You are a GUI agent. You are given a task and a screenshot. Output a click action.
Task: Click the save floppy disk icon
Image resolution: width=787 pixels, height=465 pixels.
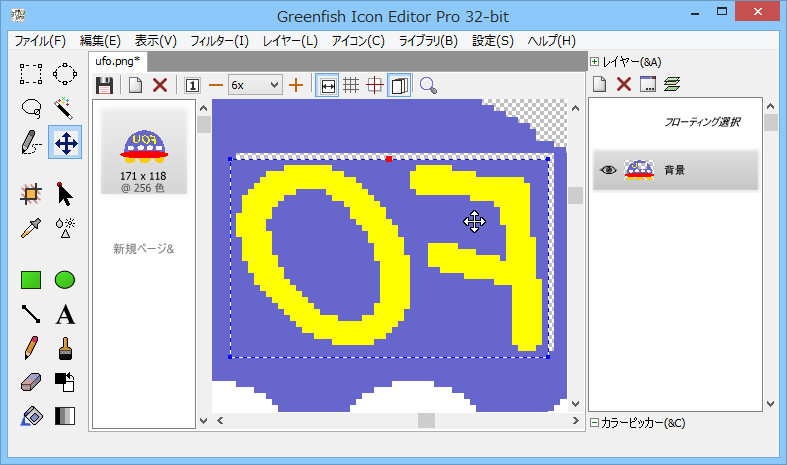pyautogui.click(x=104, y=85)
